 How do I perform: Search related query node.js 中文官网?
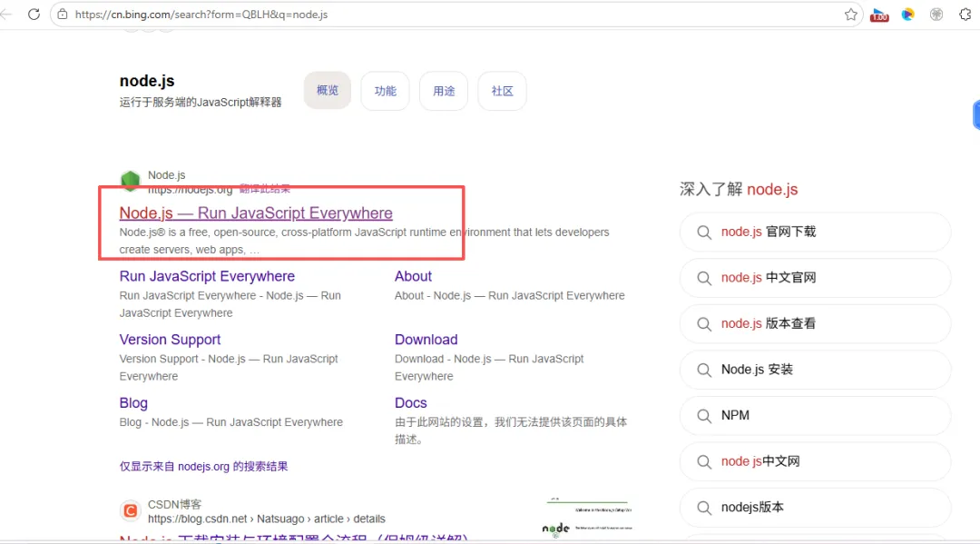click(815, 278)
